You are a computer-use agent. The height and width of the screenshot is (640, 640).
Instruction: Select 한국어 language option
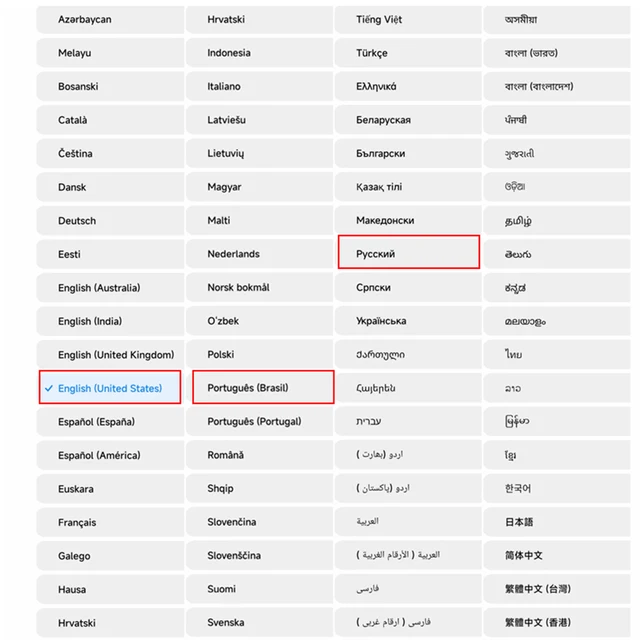[x=557, y=489]
